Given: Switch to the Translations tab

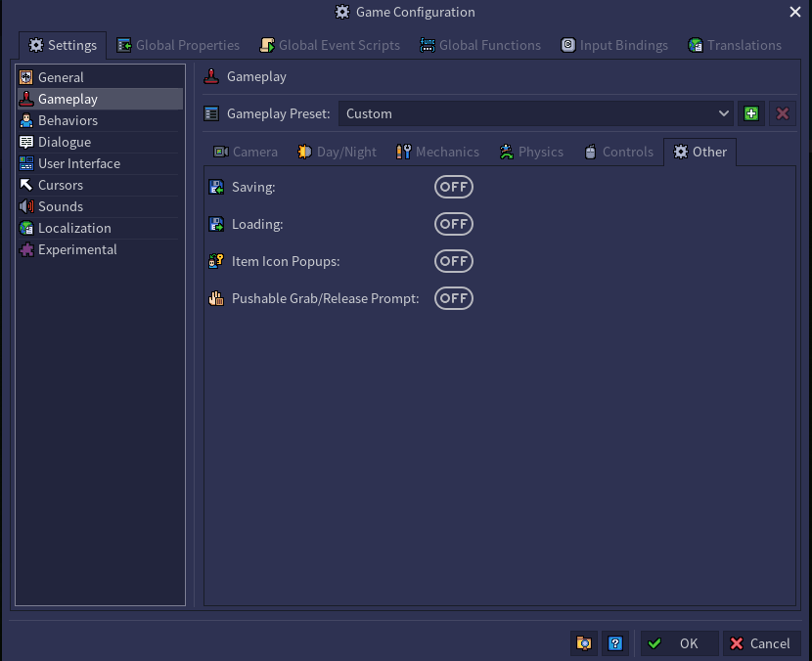Looking at the screenshot, I should pyautogui.click(x=735, y=46).
